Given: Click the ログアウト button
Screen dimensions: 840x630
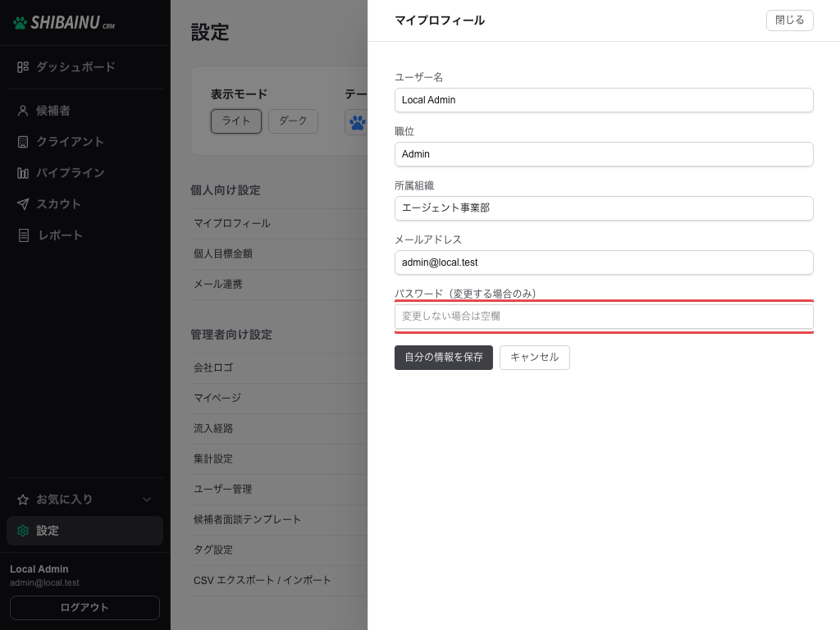Looking at the screenshot, I should point(84,608).
